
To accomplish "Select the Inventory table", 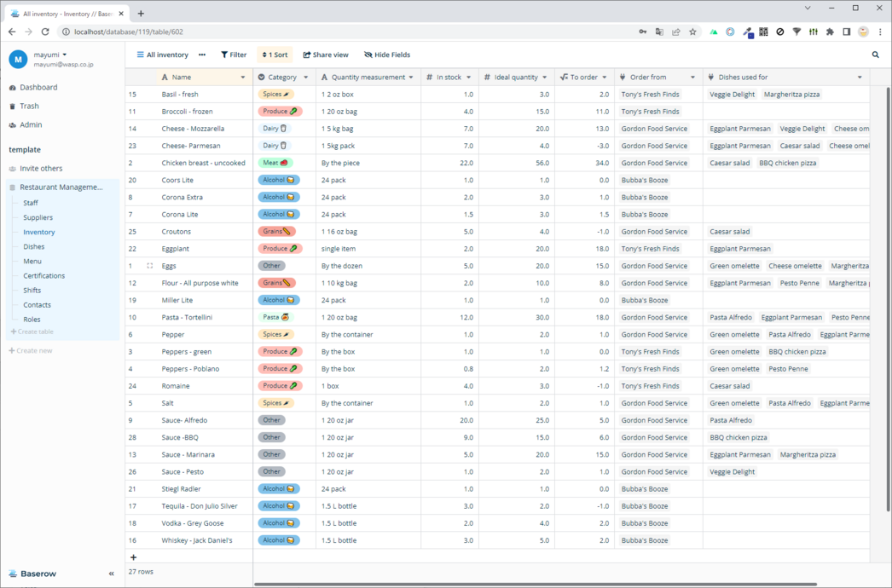I will (39, 232).
